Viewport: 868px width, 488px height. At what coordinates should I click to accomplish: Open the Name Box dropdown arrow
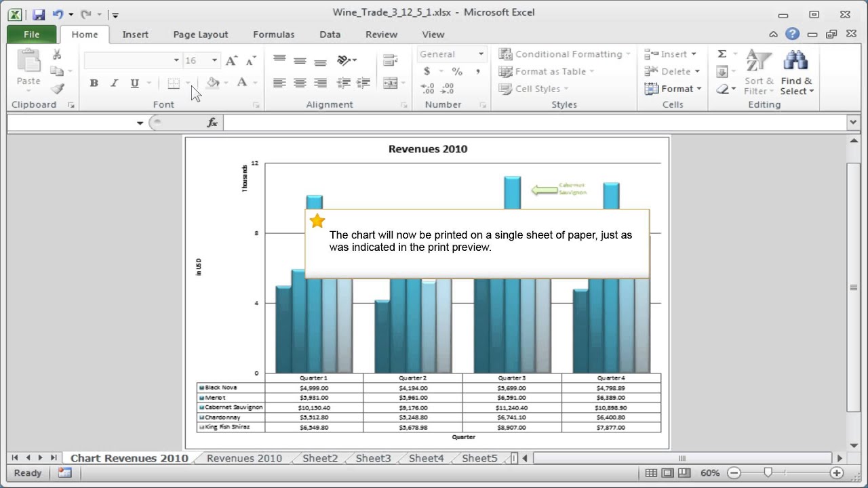pos(140,123)
